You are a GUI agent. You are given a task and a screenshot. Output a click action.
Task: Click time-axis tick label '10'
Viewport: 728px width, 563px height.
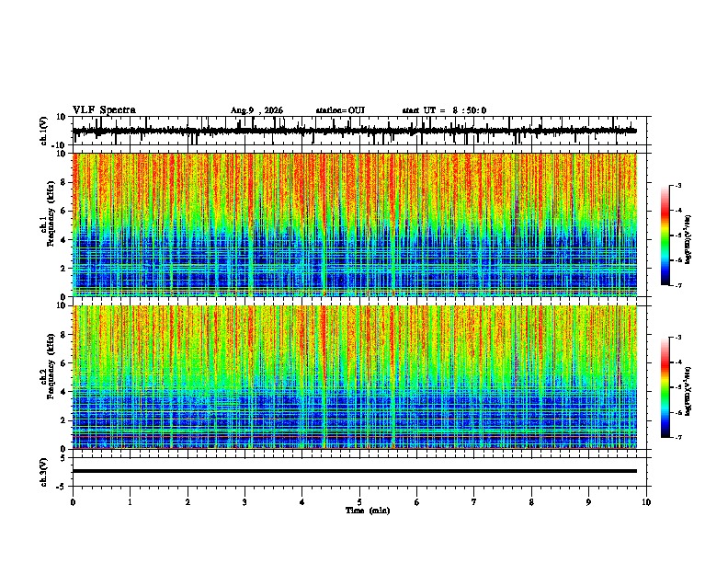click(646, 502)
